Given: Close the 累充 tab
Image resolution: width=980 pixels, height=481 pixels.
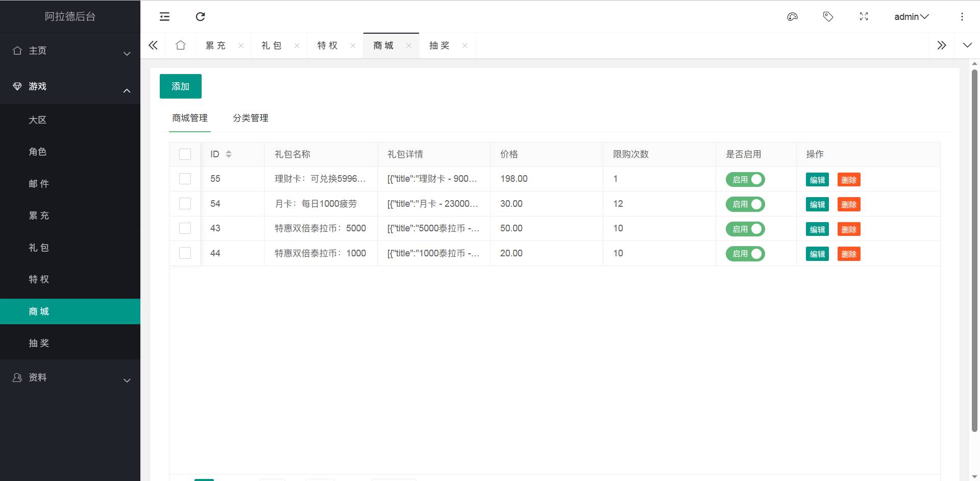Looking at the screenshot, I should (x=241, y=45).
